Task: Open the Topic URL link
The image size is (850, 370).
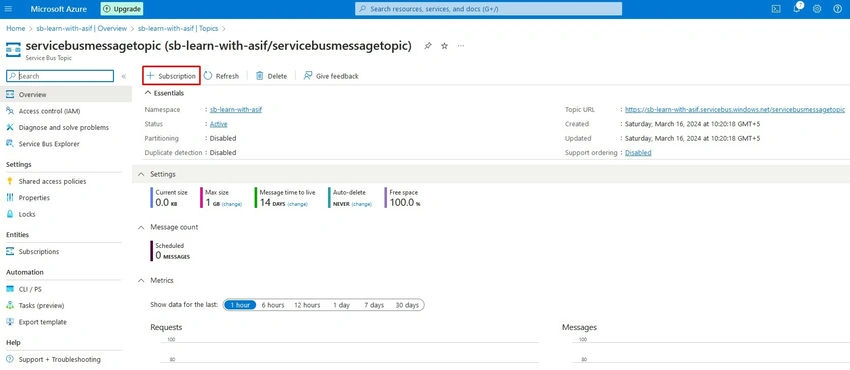Action: [735, 109]
